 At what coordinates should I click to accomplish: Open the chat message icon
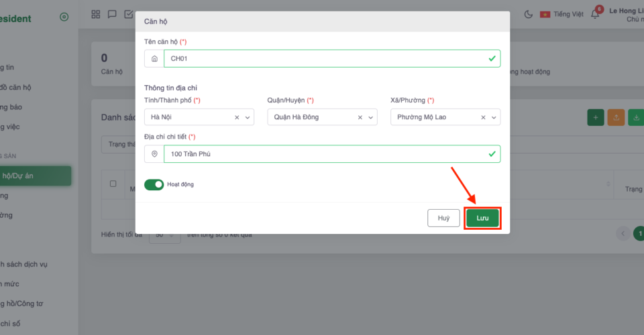click(x=112, y=14)
